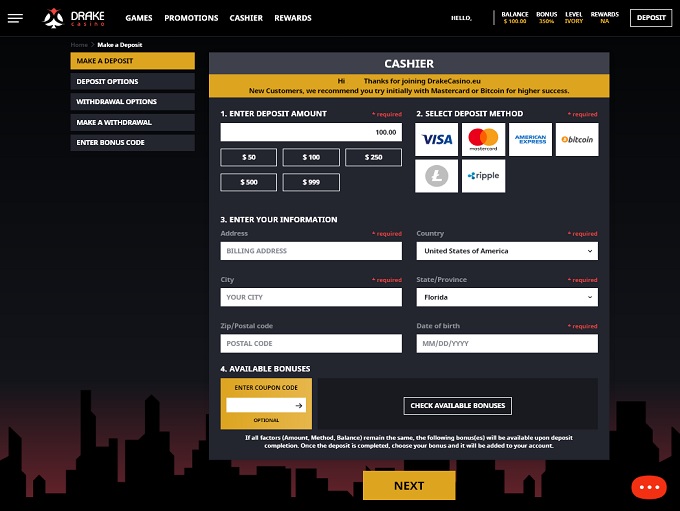Image resolution: width=680 pixels, height=511 pixels.
Task: Pick Bitcoin as deposit method
Action: 577,140
